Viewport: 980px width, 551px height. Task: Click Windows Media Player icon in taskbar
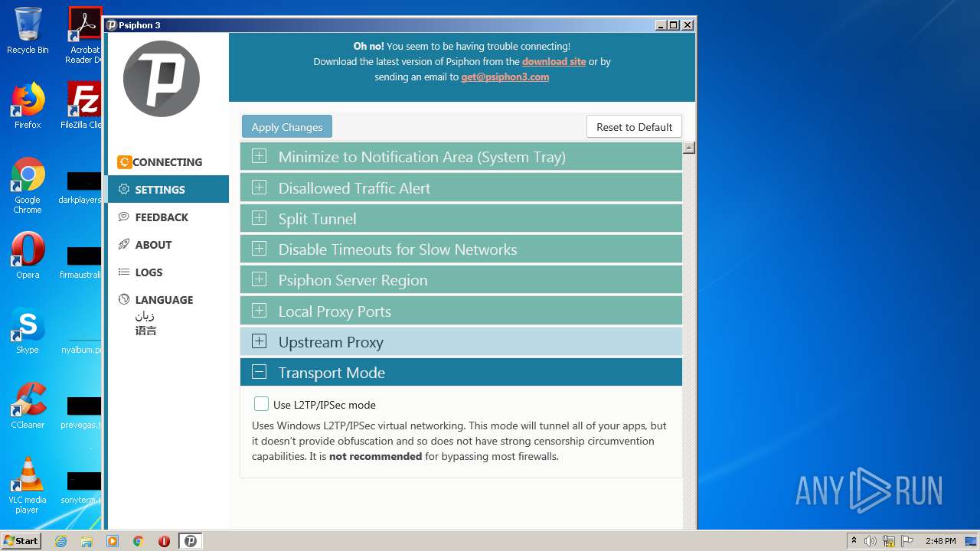[x=113, y=541]
